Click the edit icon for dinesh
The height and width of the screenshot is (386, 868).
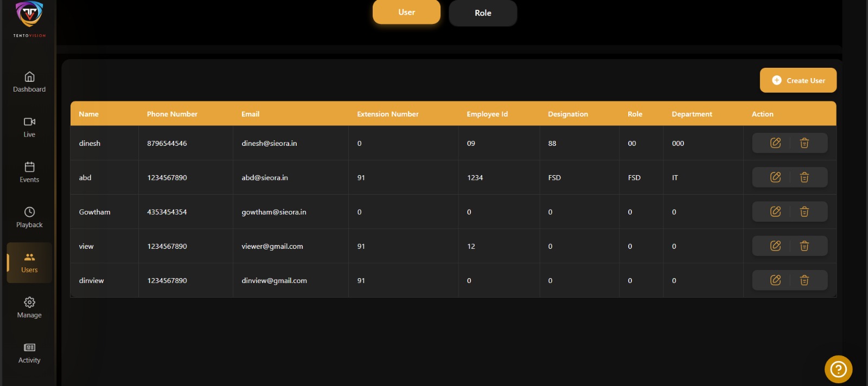point(775,143)
